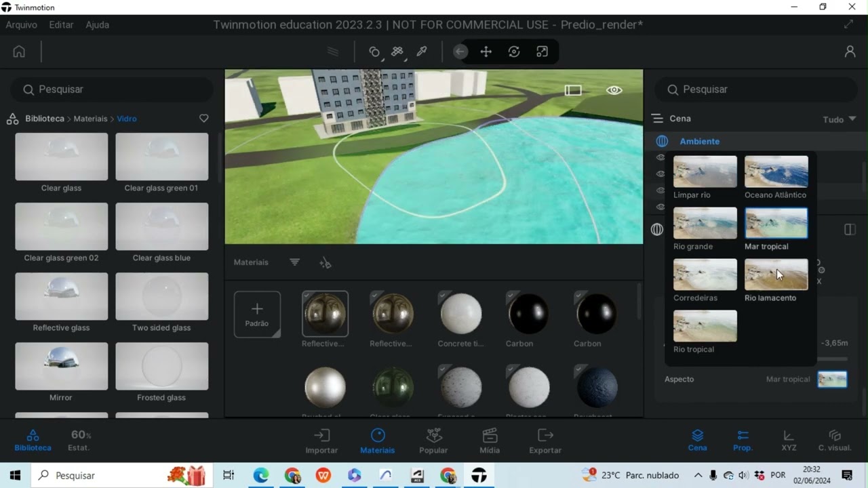Screen dimensions: 868x488
Task: Select the material picker eyedropper tool
Action: (x=422, y=52)
